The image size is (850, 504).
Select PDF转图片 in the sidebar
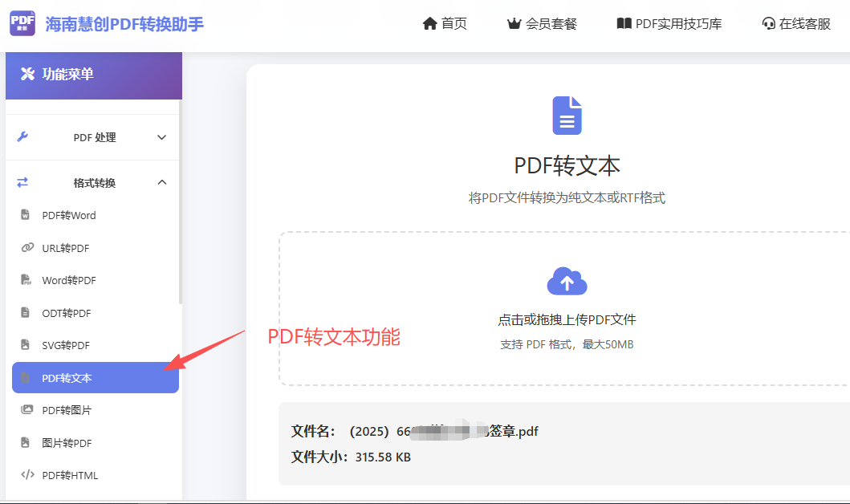pyautogui.click(x=67, y=411)
